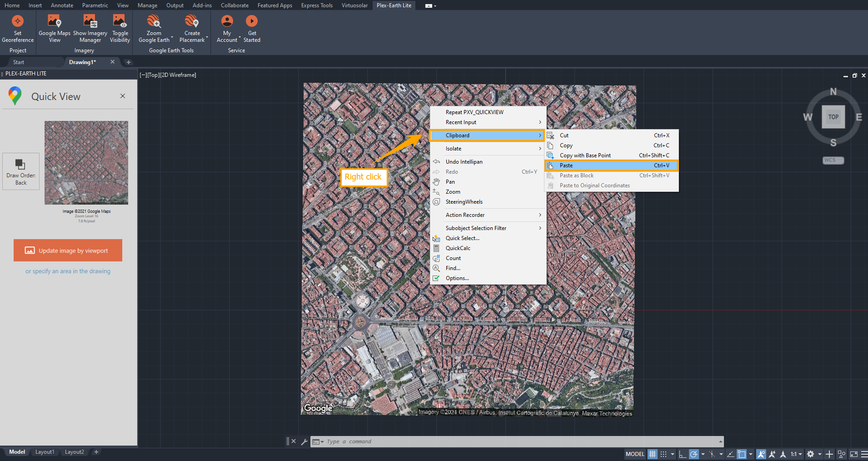Open status bar customization hamburger icon
The width and height of the screenshot is (868, 461).
pos(864,454)
